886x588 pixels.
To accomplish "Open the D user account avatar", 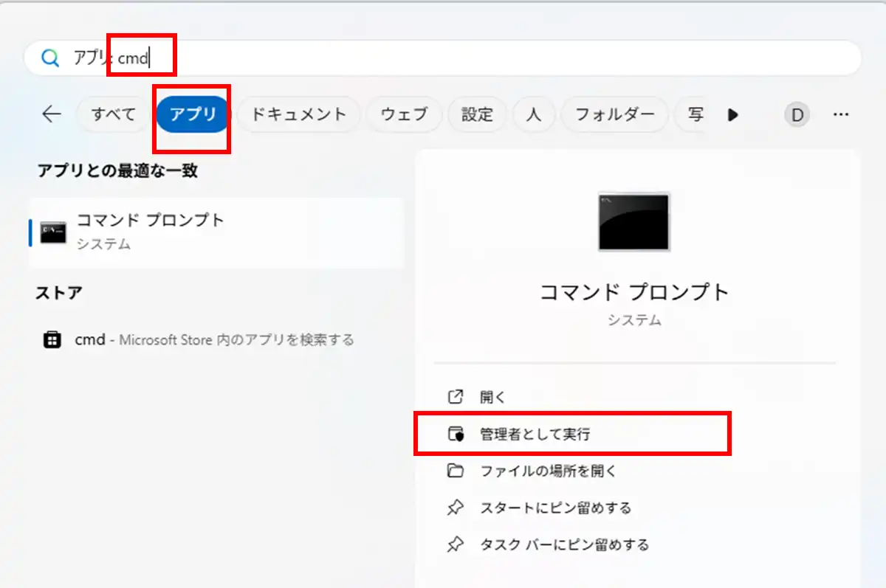I will coord(797,114).
